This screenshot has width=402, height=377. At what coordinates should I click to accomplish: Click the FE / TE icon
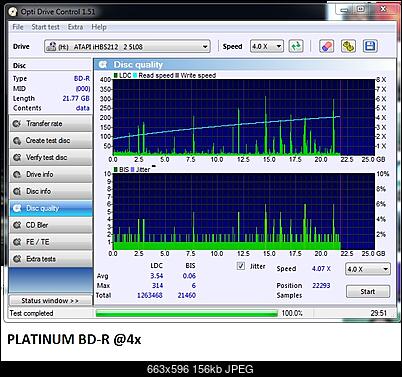[17, 242]
